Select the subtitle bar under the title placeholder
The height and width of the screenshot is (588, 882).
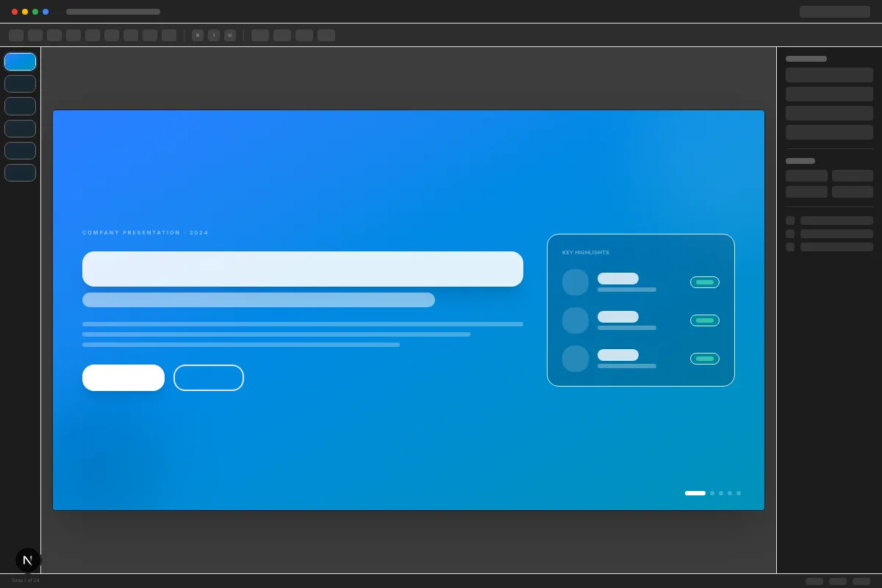tap(259, 300)
